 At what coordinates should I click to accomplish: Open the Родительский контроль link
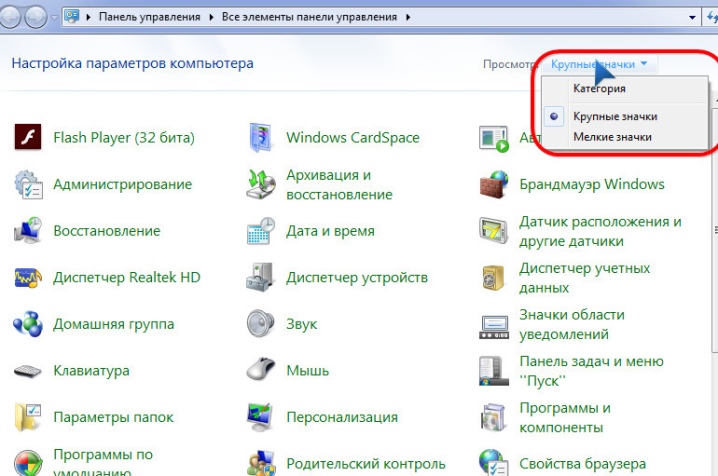coord(365,464)
